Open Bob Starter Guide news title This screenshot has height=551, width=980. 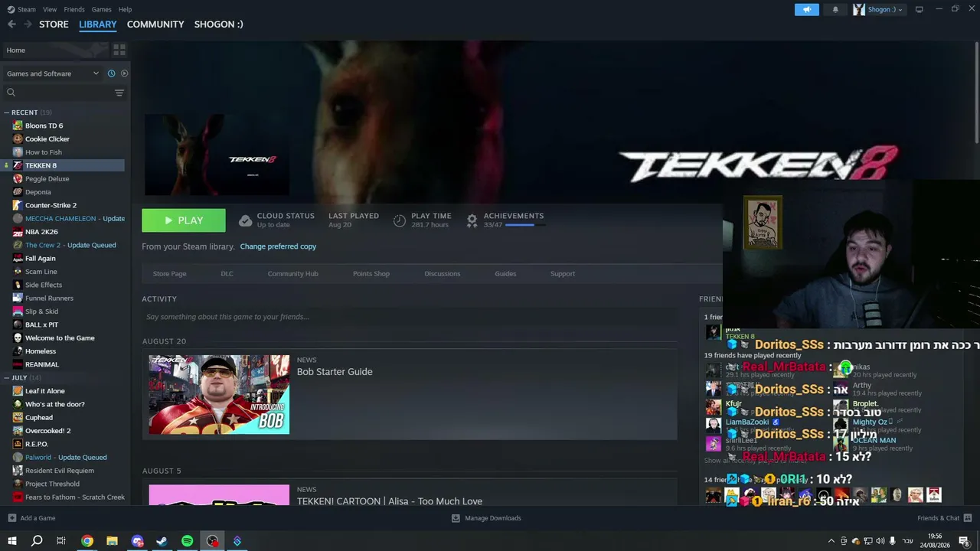tap(335, 372)
